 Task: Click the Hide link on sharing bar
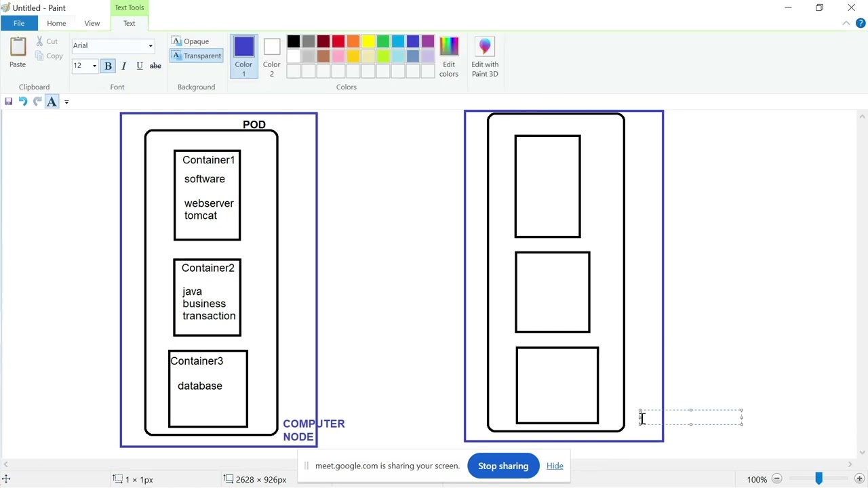(555, 466)
